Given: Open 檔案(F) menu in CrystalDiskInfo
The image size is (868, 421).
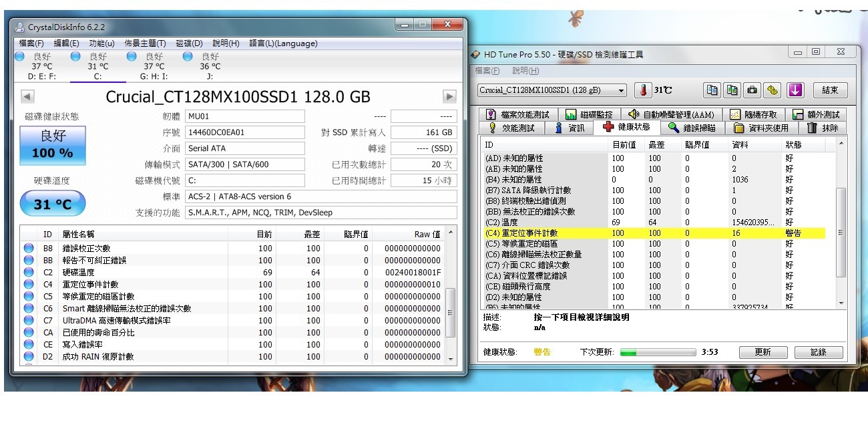Looking at the screenshot, I should click(x=31, y=43).
